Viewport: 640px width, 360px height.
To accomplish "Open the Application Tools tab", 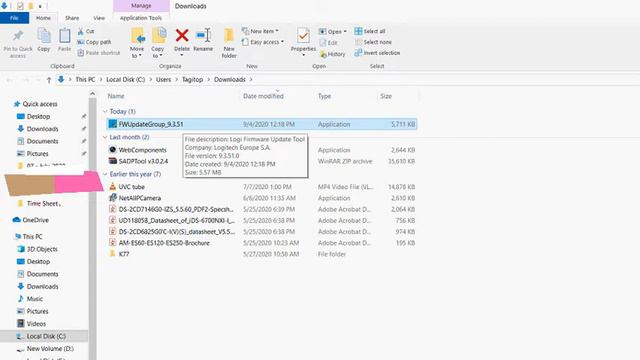I will click(x=141, y=18).
